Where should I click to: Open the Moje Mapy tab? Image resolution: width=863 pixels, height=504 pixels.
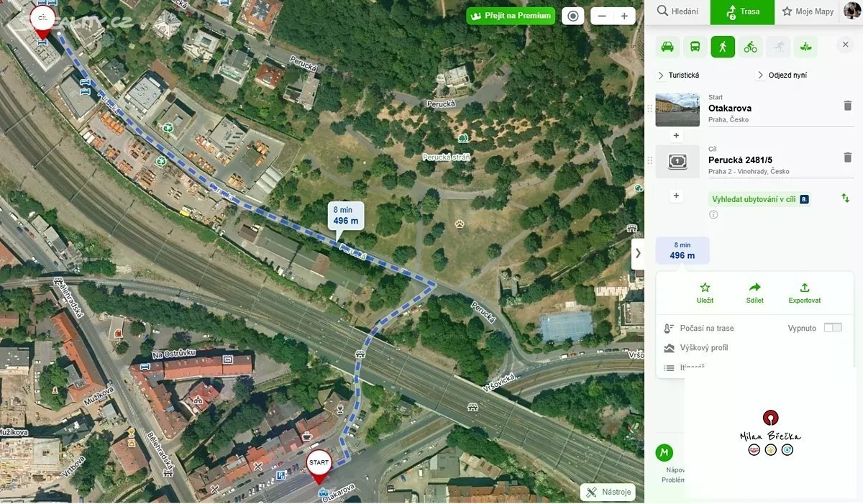(x=808, y=12)
